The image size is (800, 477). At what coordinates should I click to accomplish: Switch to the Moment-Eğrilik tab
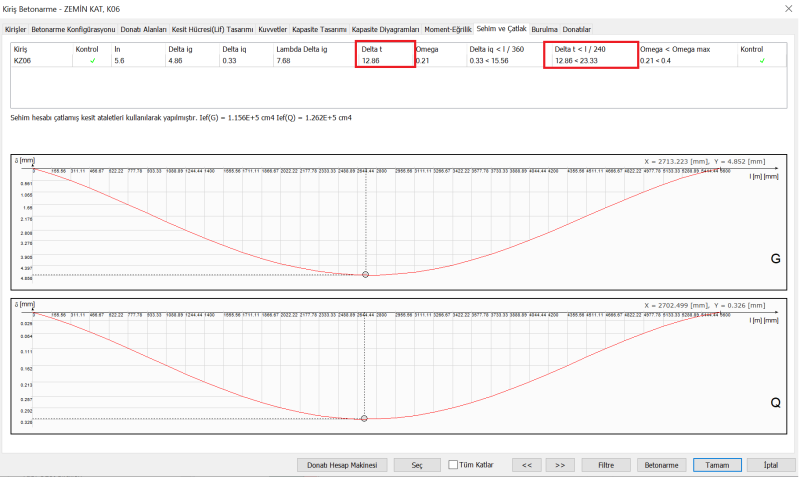tap(448, 29)
